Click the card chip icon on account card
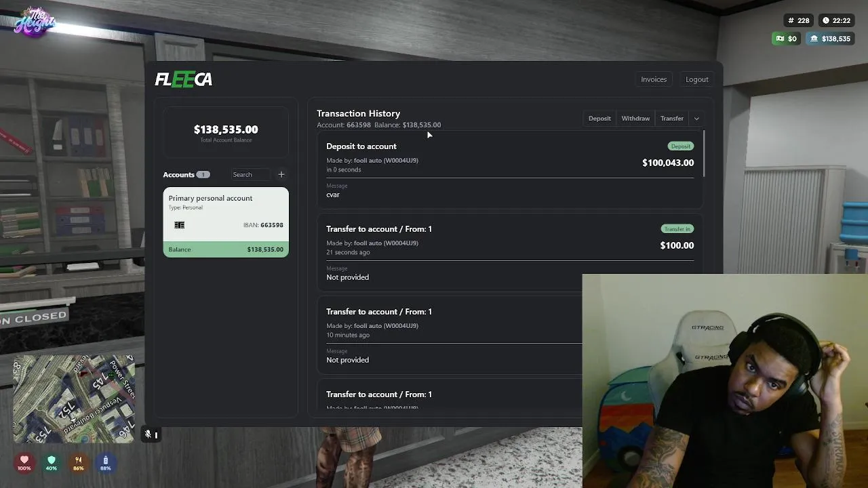Image resolution: width=868 pixels, height=488 pixels. point(180,225)
